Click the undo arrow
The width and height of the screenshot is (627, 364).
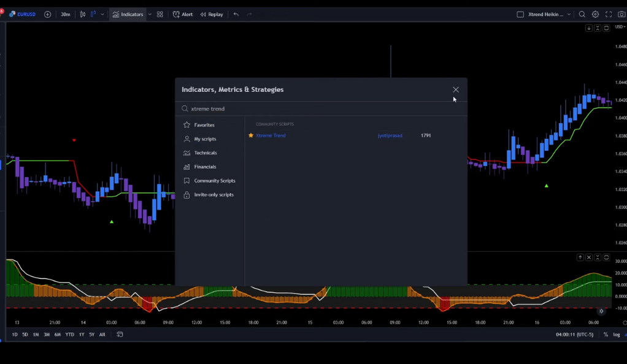(x=236, y=14)
